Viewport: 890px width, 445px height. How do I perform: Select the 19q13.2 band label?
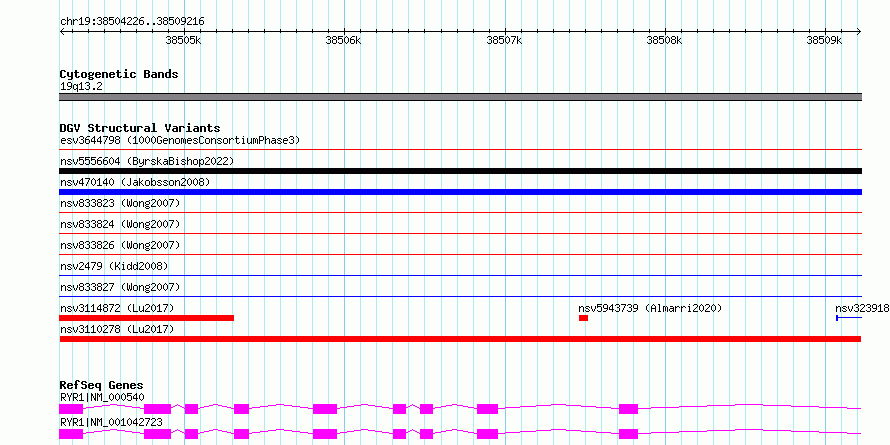[81, 87]
